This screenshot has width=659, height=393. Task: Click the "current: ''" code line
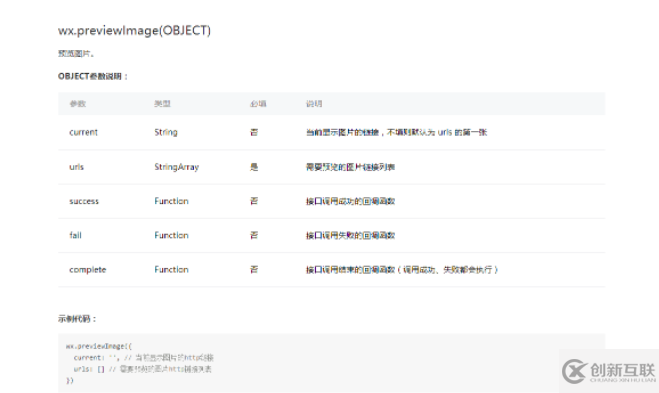(x=143, y=358)
